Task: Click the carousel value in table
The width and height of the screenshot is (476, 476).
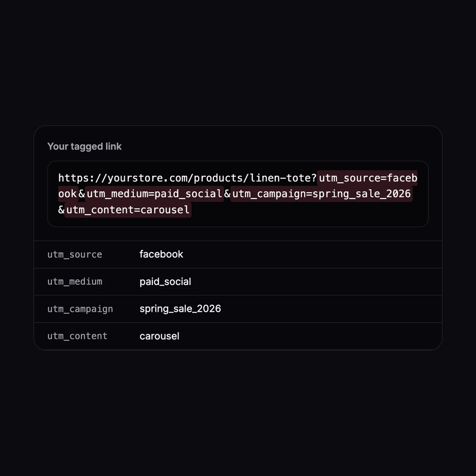Action: [x=159, y=336]
